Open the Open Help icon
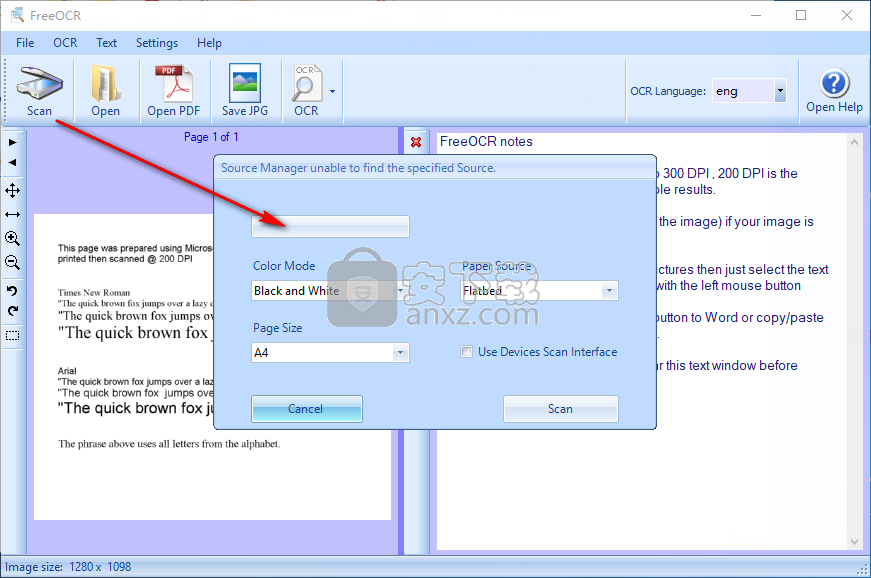 (x=834, y=91)
